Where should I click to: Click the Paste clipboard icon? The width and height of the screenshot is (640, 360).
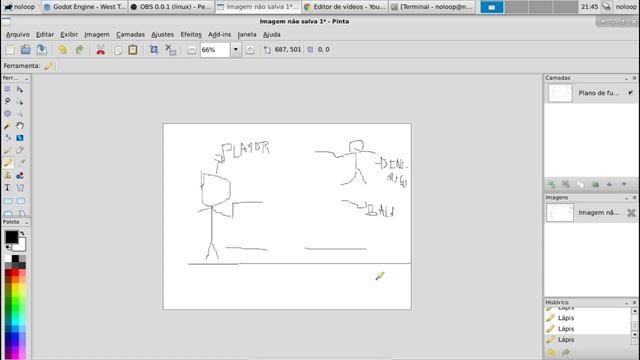[x=133, y=50]
